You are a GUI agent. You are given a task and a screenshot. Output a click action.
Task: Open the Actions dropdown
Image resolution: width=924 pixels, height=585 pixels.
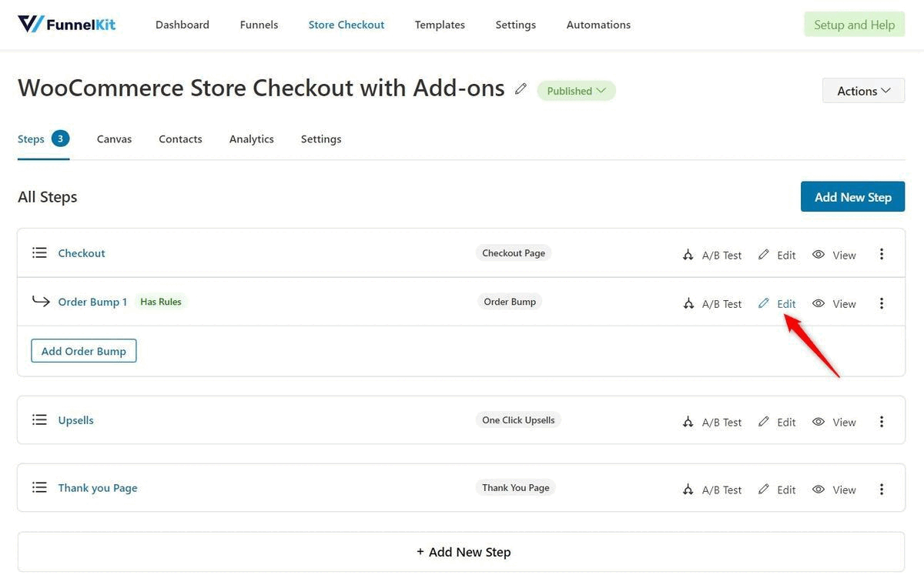[863, 90]
